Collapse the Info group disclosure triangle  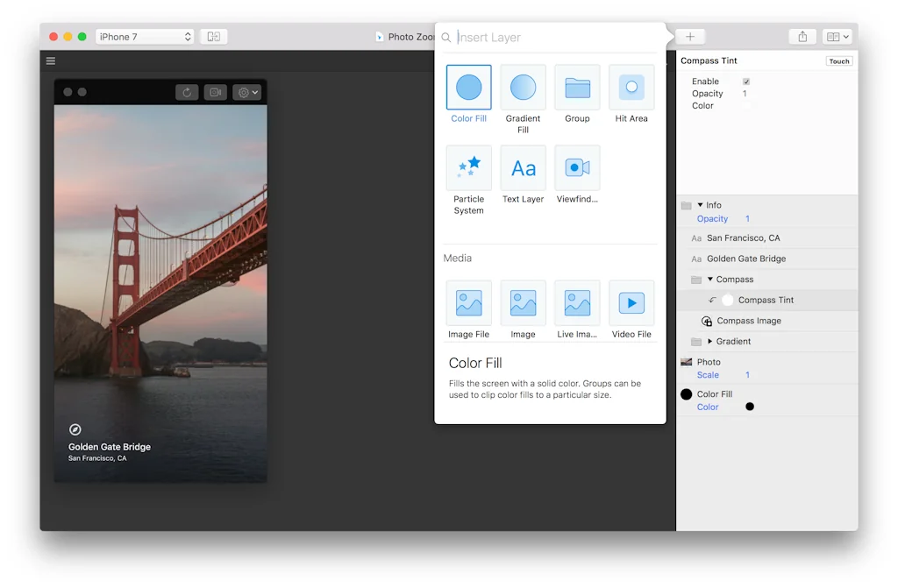[700, 205]
